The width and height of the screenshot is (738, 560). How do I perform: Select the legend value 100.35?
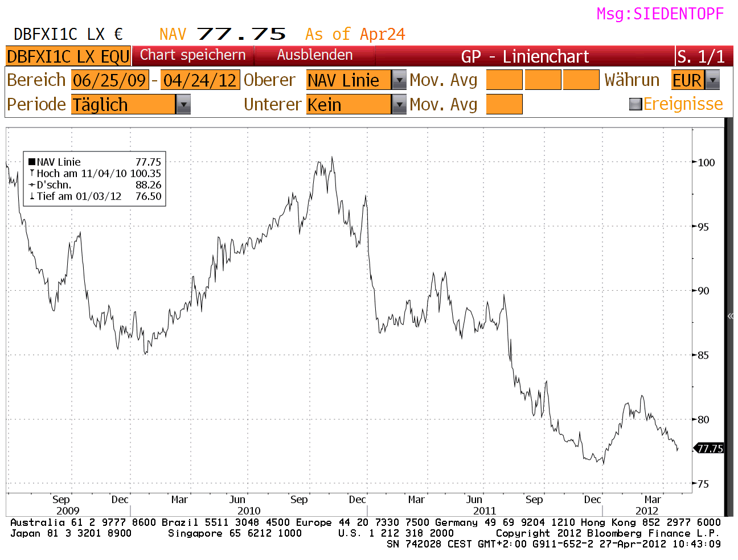[x=146, y=174]
